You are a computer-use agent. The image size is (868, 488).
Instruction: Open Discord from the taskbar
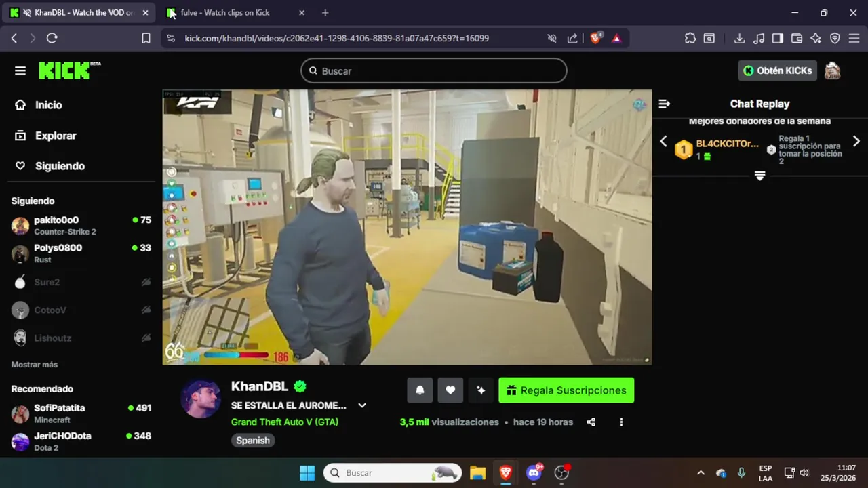534,472
